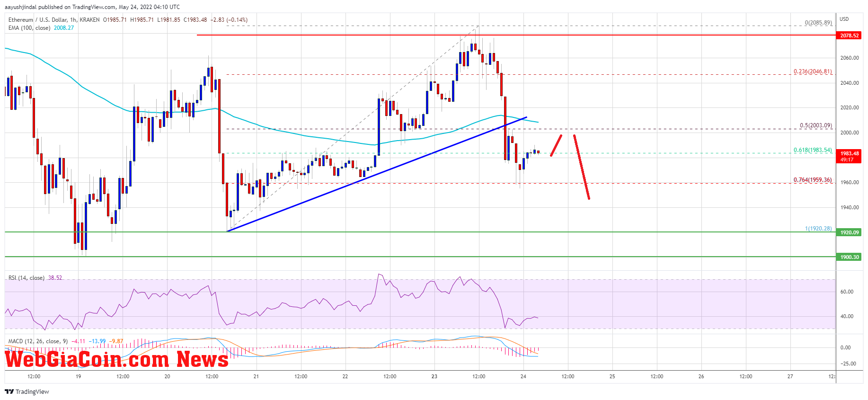
Task: Click the EMA value 2008.27
Action: coord(64,28)
